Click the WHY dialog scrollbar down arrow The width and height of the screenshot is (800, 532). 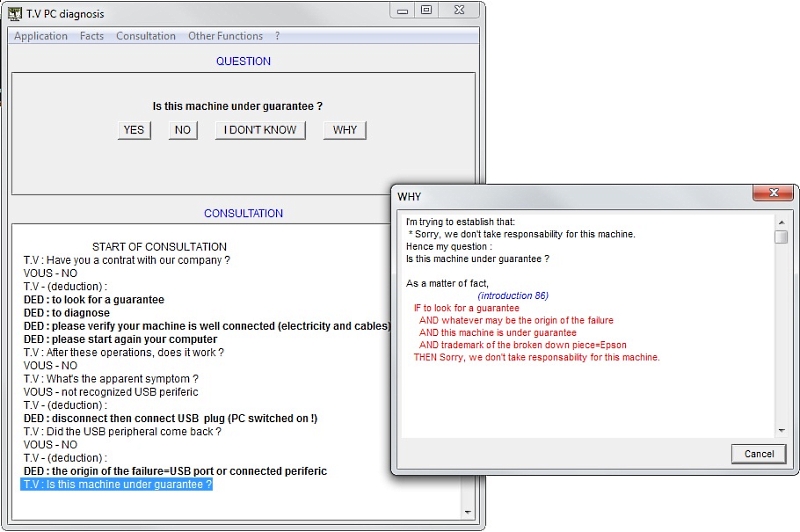781,431
